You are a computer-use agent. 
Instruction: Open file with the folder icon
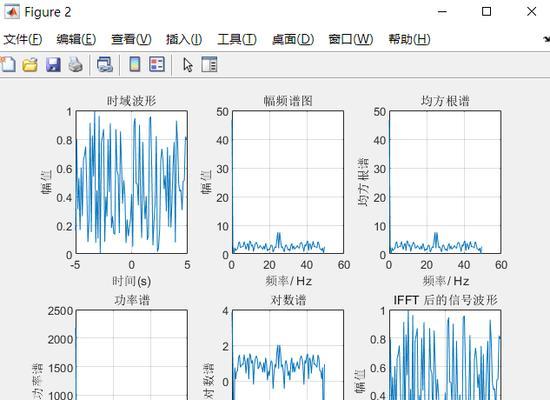coord(30,65)
